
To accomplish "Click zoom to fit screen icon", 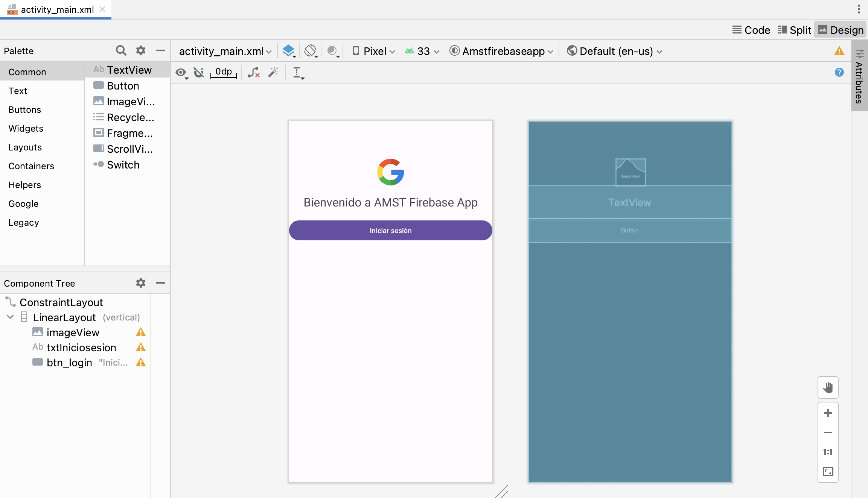I will pyautogui.click(x=828, y=472).
